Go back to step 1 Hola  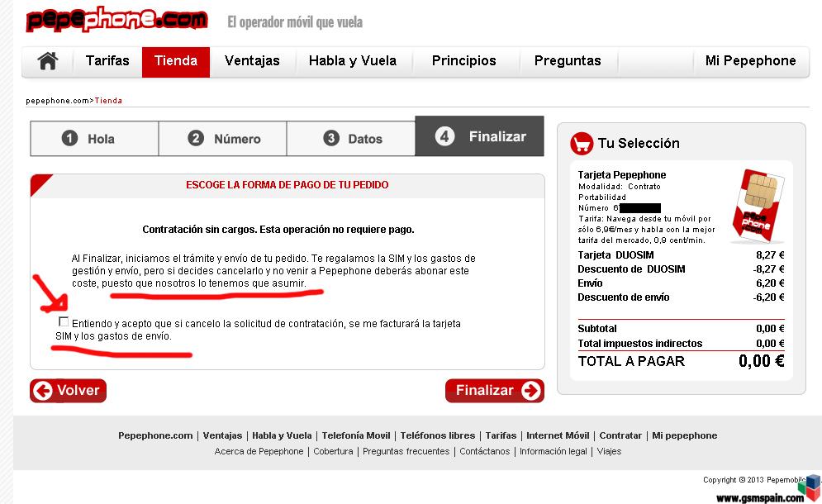click(94, 139)
